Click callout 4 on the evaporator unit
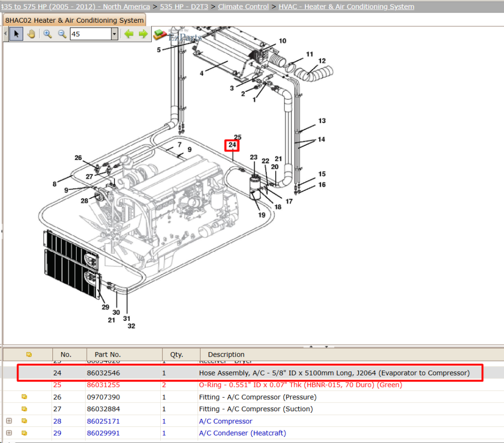 (x=202, y=73)
